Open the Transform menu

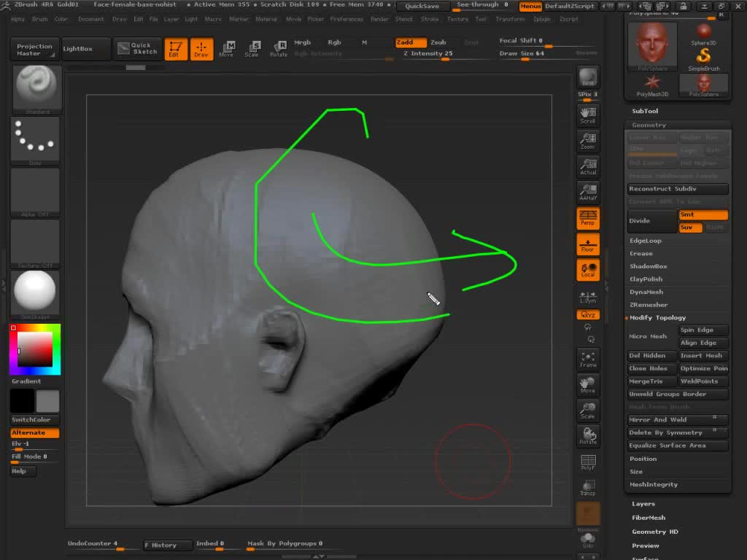point(510,19)
